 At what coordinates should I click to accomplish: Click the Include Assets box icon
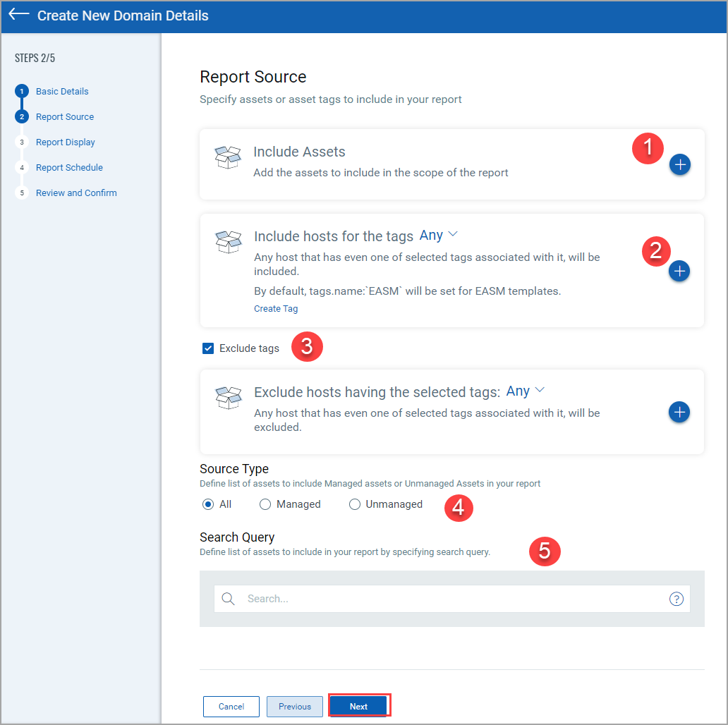(228, 157)
